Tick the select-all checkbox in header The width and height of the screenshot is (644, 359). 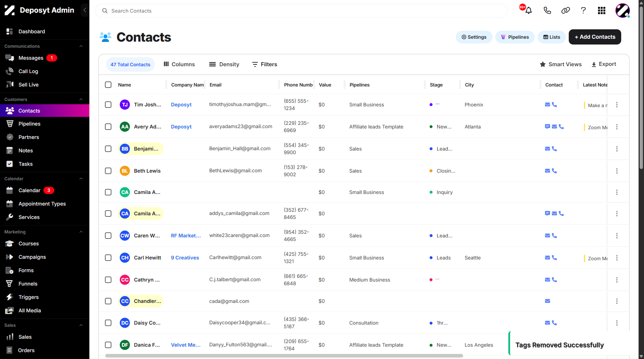(108, 85)
